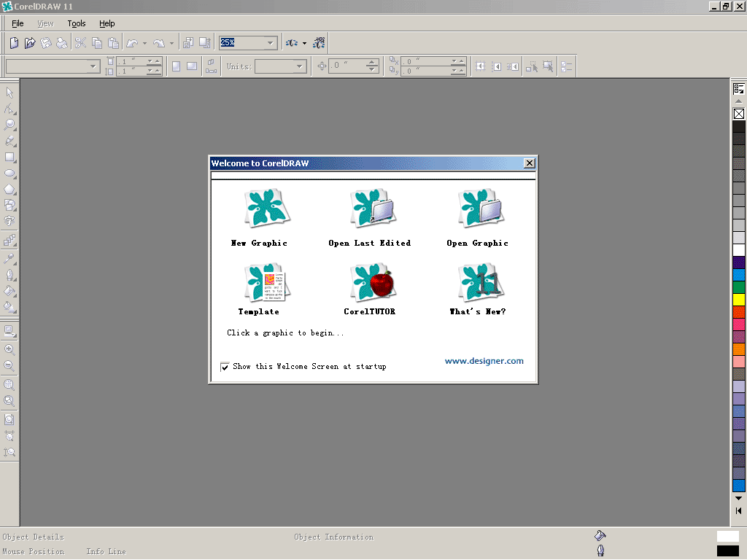Click the Open Graphic button
The image size is (747, 560).
(480, 208)
